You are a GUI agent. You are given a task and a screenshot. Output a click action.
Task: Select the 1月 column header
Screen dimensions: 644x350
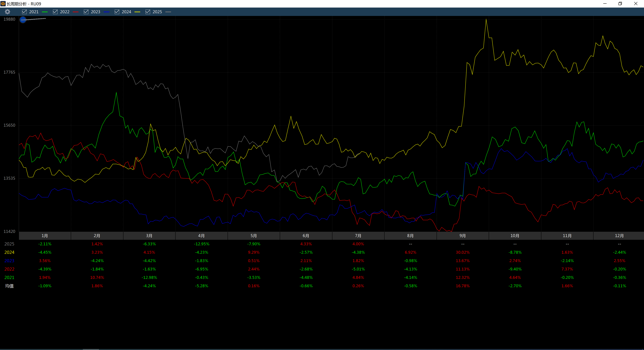tap(45, 236)
